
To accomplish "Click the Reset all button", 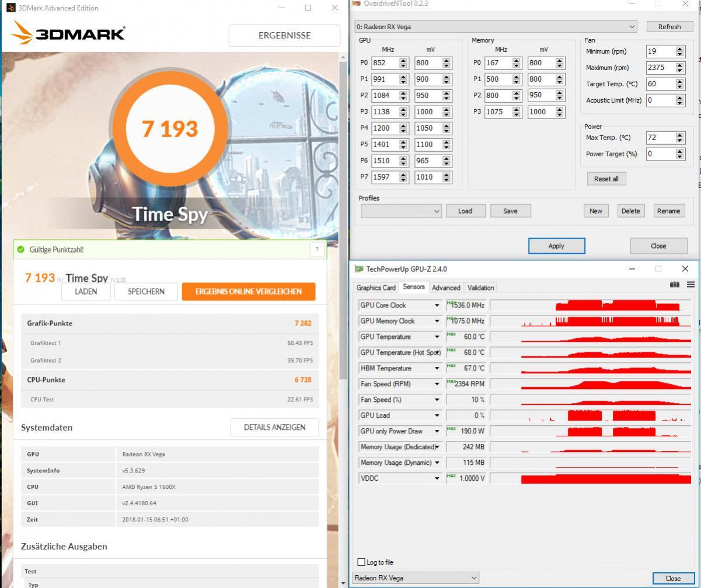I will (x=606, y=178).
